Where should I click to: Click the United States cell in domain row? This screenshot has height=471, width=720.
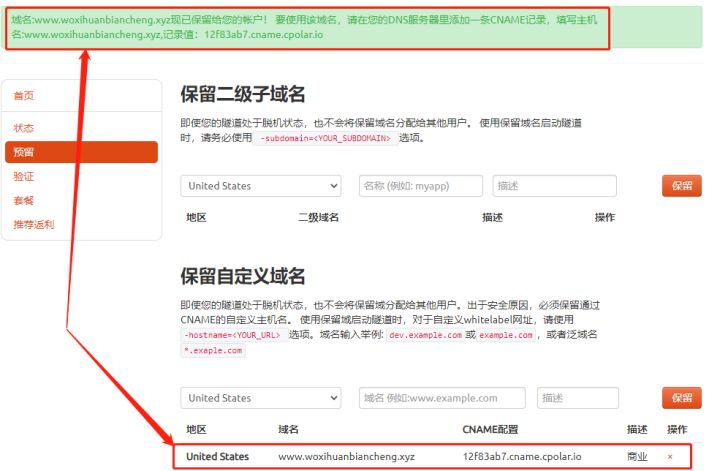tap(217, 457)
